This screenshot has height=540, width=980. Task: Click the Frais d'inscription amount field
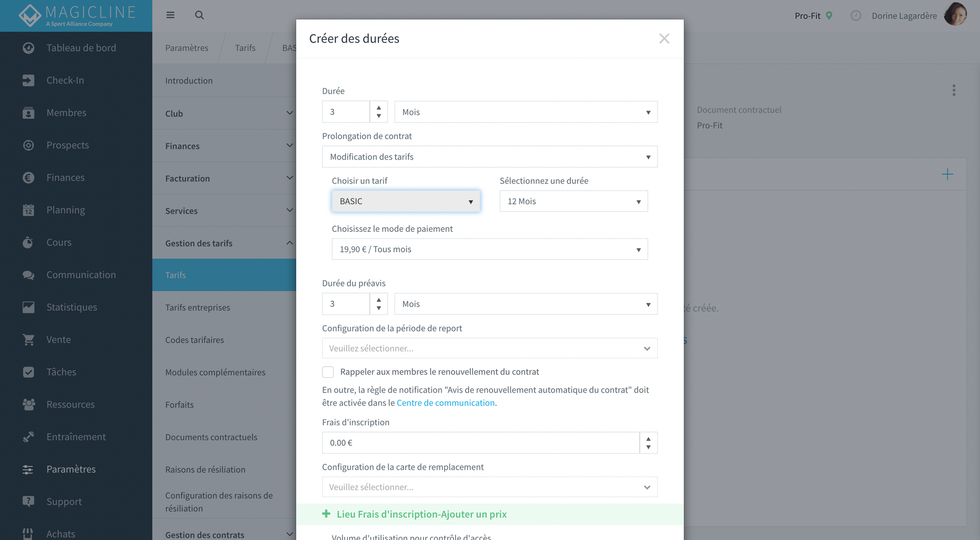tap(480, 443)
